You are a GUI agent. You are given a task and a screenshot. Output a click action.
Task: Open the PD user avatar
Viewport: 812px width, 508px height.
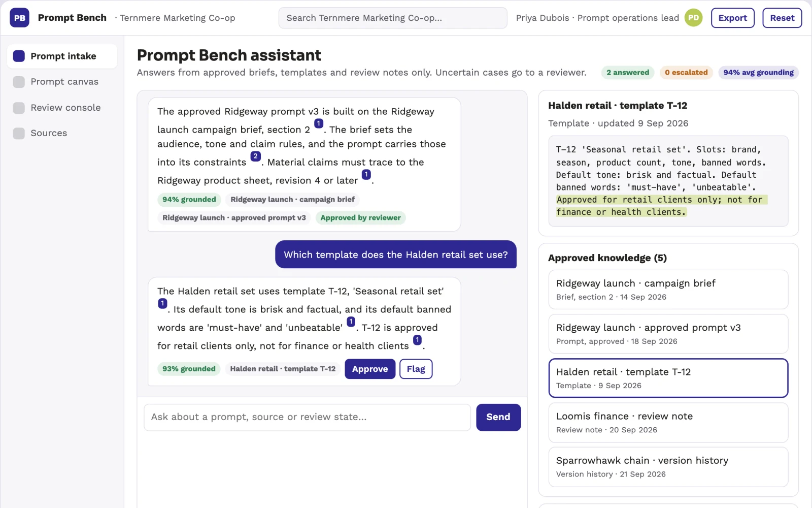[693, 18]
